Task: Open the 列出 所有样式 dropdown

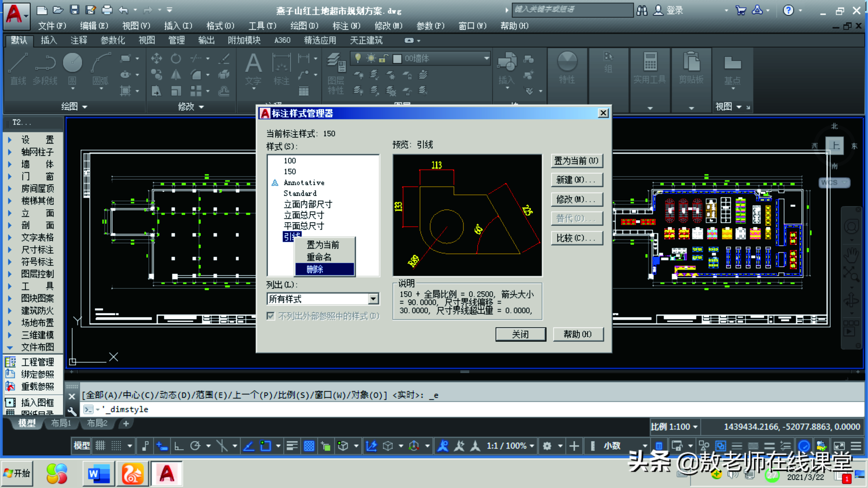Action: (x=373, y=299)
